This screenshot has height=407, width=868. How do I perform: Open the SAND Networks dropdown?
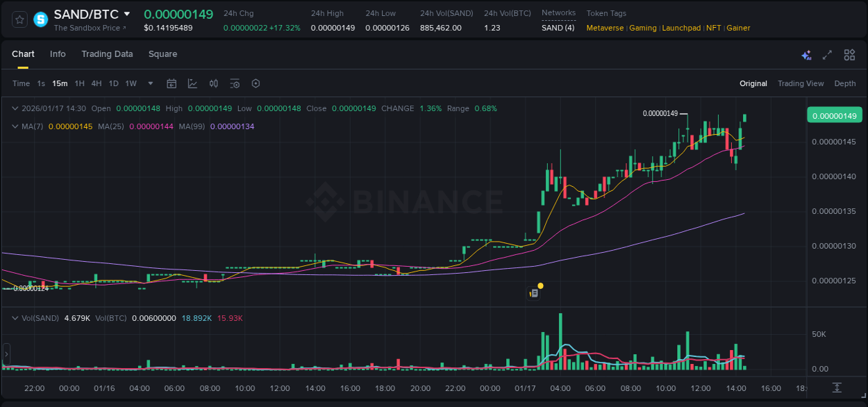[558, 28]
